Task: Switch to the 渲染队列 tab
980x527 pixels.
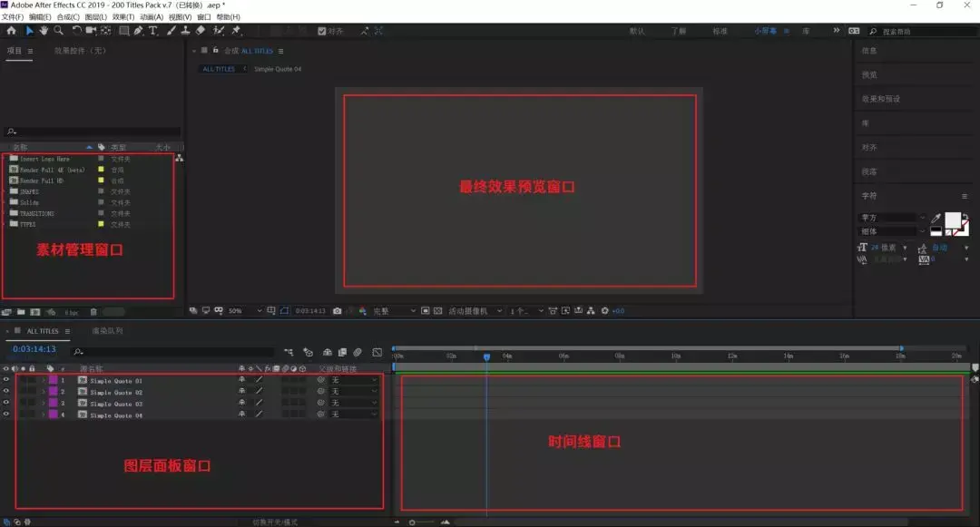Action: [x=107, y=331]
